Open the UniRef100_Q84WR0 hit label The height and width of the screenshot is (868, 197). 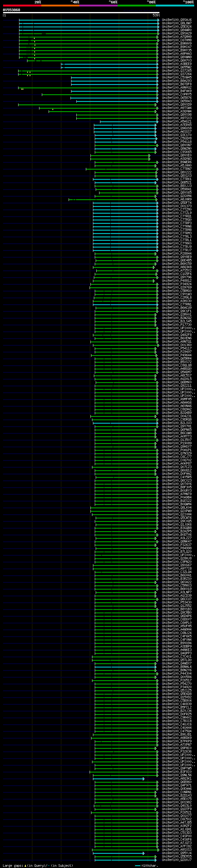[x=177, y=30]
